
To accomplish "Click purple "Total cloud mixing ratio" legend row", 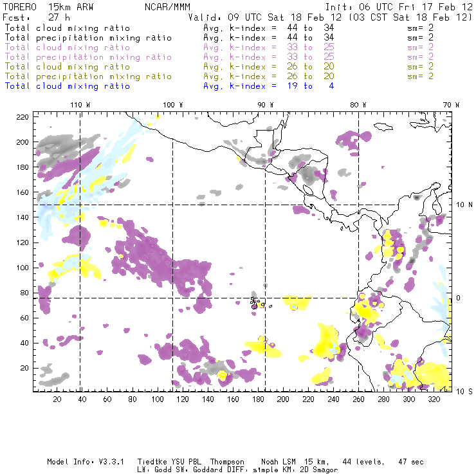I will click(x=68, y=48).
